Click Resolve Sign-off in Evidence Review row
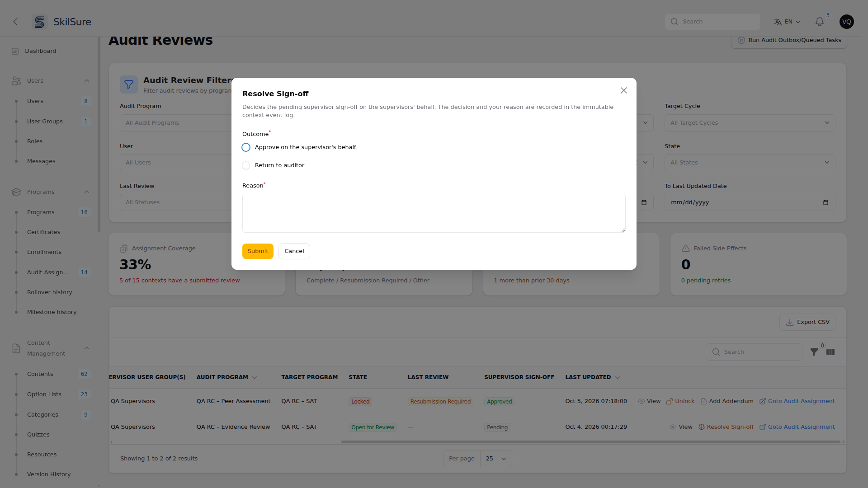 pyautogui.click(x=726, y=427)
